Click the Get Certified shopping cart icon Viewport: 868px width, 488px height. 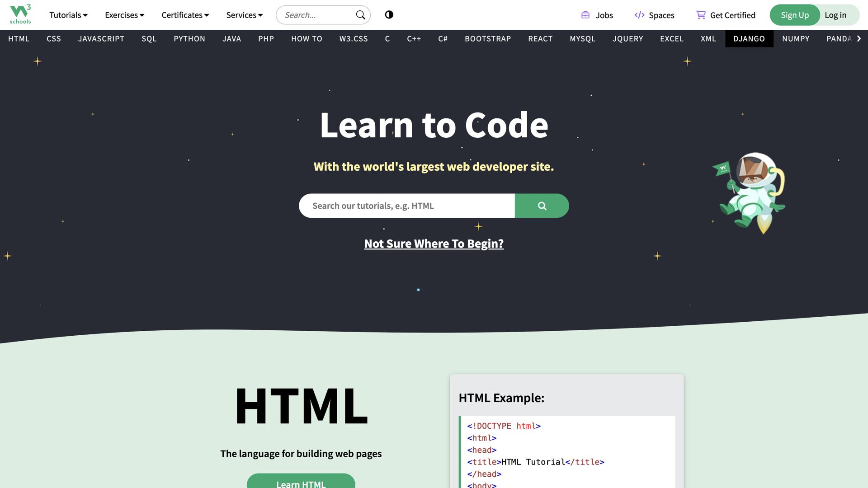[700, 14]
